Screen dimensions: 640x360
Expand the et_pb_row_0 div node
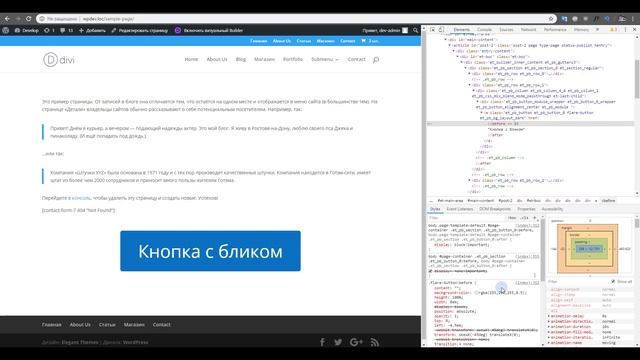click(x=470, y=74)
